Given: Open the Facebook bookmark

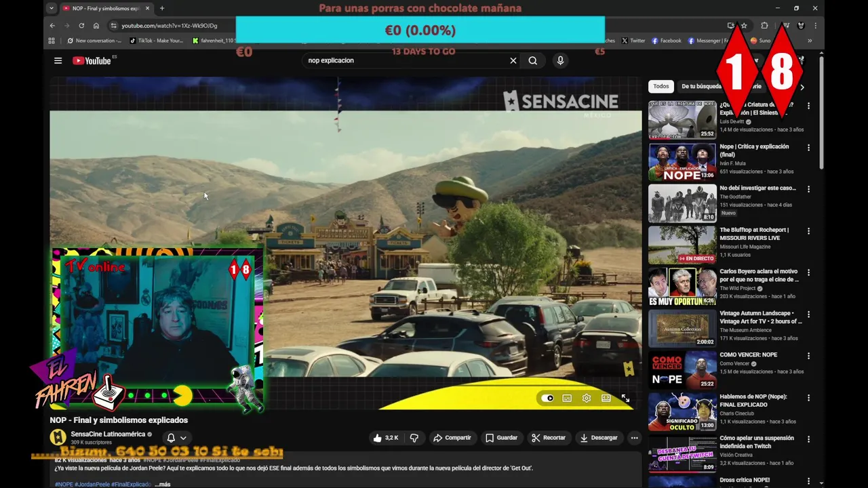Looking at the screenshot, I should click(x=667, y=41).
